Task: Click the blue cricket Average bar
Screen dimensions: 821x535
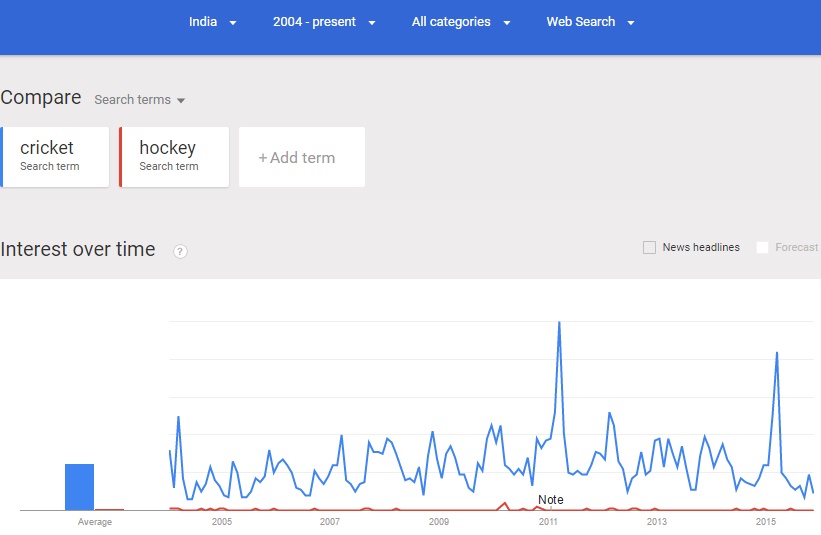Action: click(x=80, y=487)
